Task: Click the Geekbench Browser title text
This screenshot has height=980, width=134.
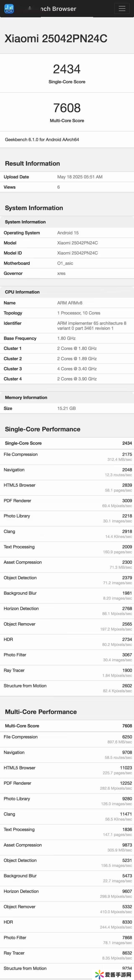Action: (x=57, y=9)
